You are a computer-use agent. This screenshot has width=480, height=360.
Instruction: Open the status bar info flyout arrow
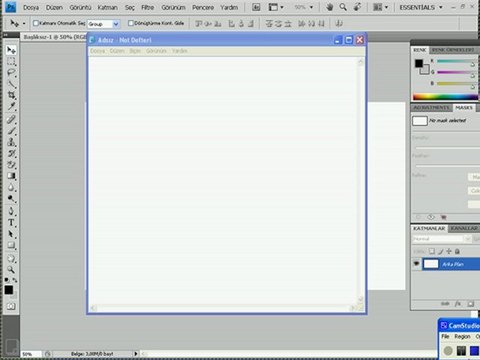136,354
